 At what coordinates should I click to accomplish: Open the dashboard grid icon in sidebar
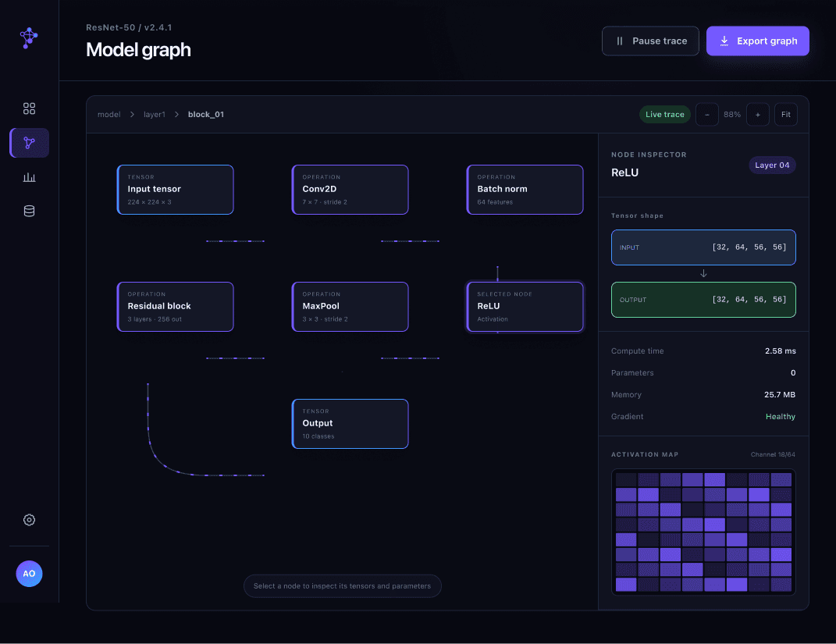coord(30,109)
